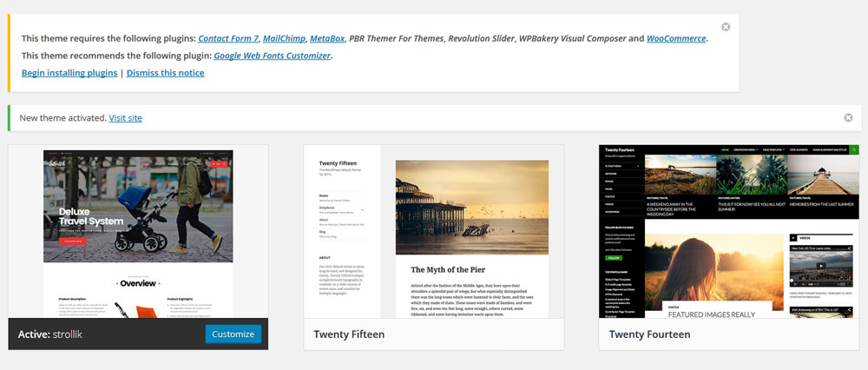Click 'The Myth of the Pier' heading
This screenshot has height=370, width=868.
(451, 270)
